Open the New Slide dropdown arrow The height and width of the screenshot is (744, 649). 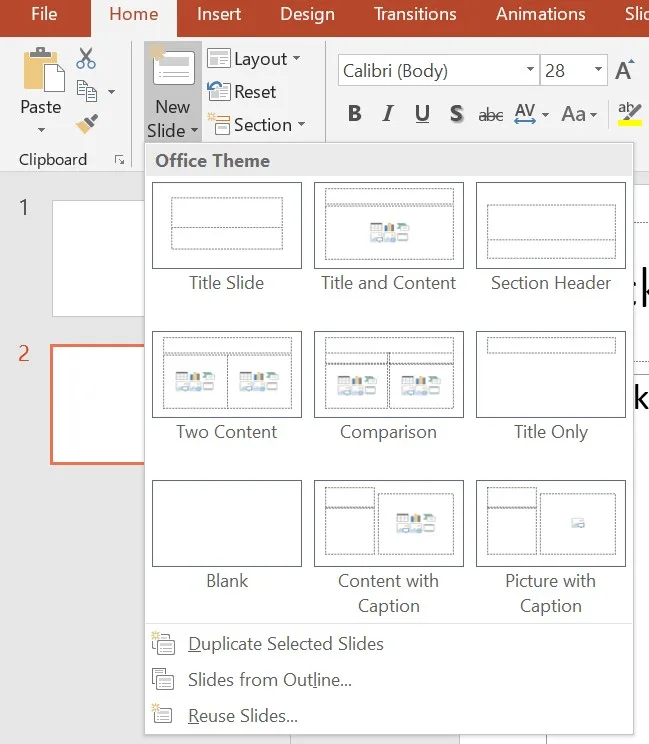(x=194, y=130)
